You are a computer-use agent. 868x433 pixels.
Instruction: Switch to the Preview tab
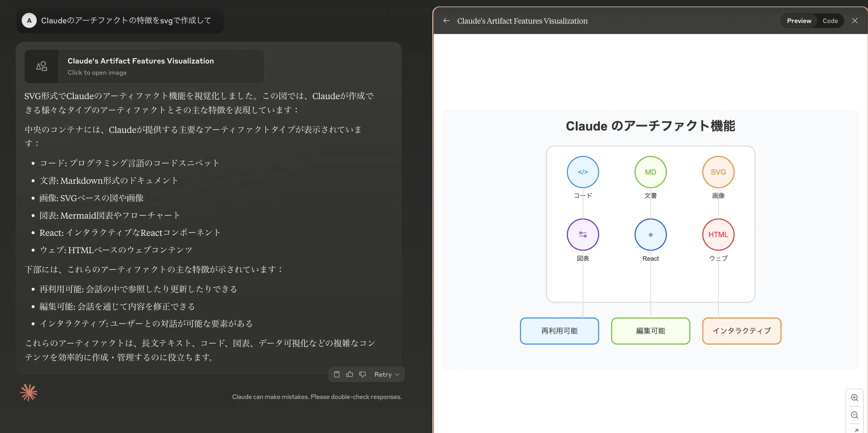[x=799, y=21]
